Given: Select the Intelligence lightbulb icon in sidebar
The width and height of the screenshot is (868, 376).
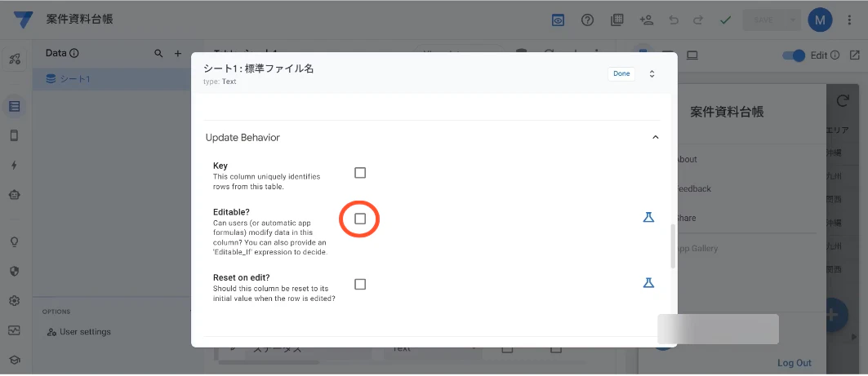Looking at the screenshot, I should click(x=15, y=241).
